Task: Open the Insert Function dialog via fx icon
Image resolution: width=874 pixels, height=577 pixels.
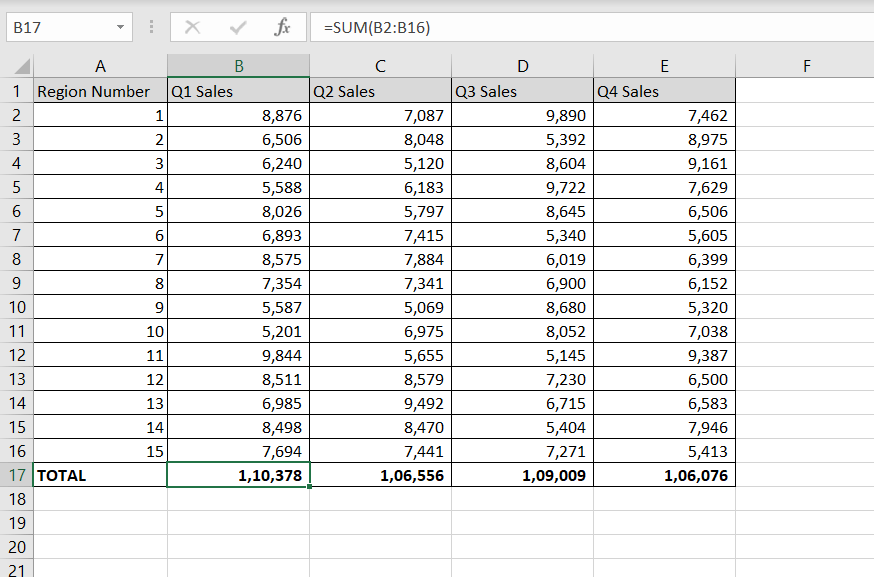Action: (x=283, y=27)
